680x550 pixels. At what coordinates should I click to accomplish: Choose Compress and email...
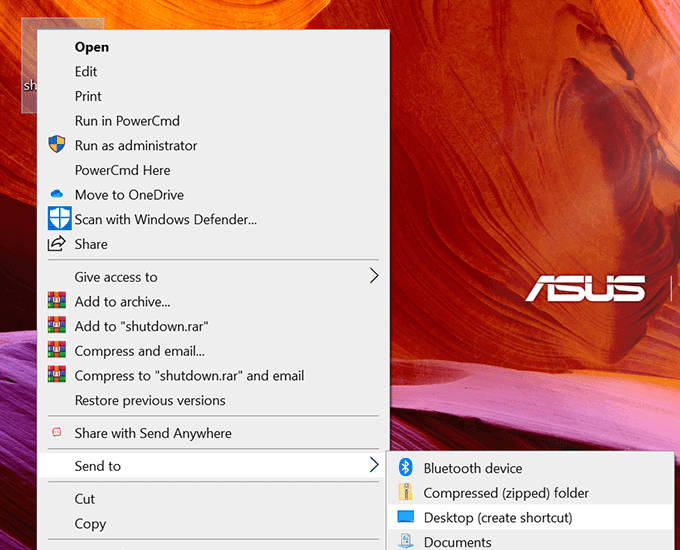[x=213, y=351]
